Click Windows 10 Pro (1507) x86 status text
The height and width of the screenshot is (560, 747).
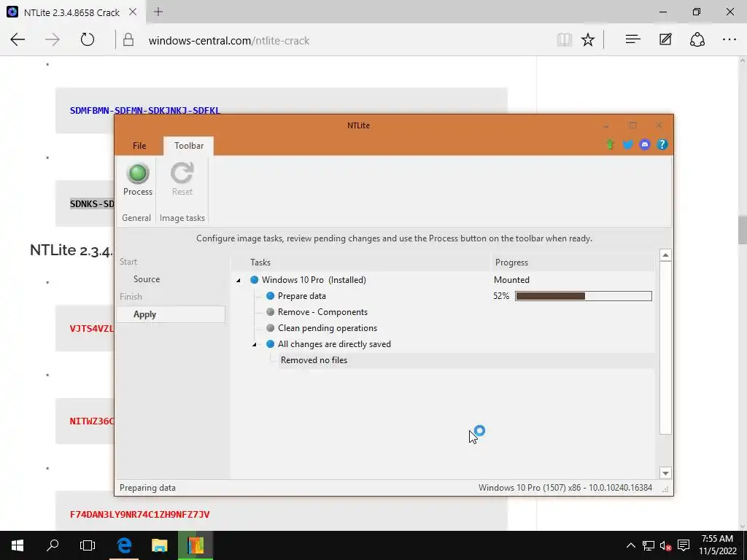(x=565, y=488)
